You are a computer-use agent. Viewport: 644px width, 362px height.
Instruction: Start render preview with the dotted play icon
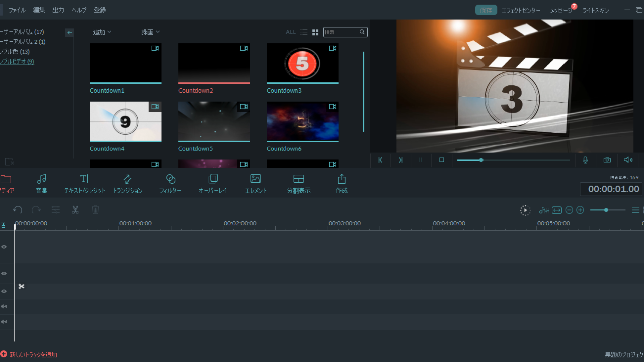525,210
